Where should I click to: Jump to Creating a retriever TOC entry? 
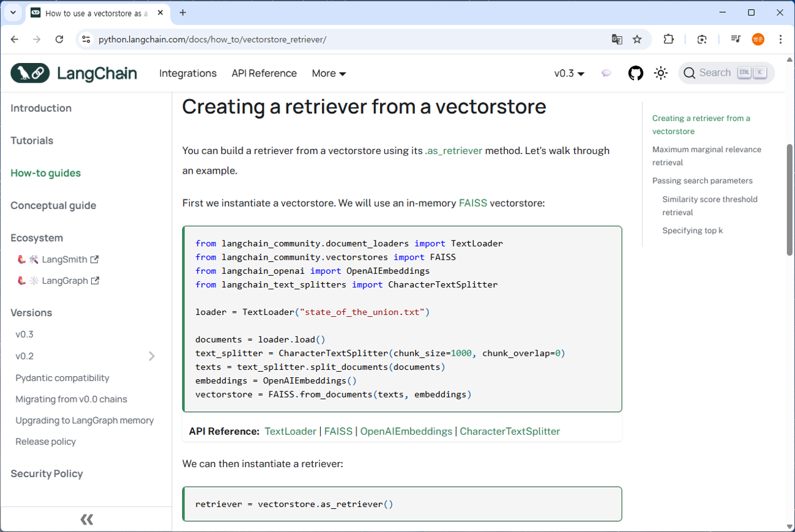tap(701, 125)
